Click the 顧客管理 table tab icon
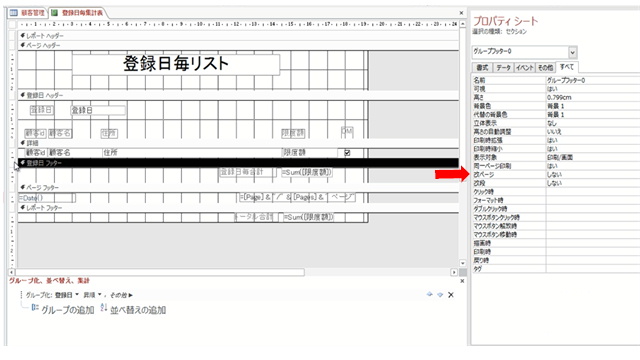This screenshot has width=640, height=360. coord(13,13)
